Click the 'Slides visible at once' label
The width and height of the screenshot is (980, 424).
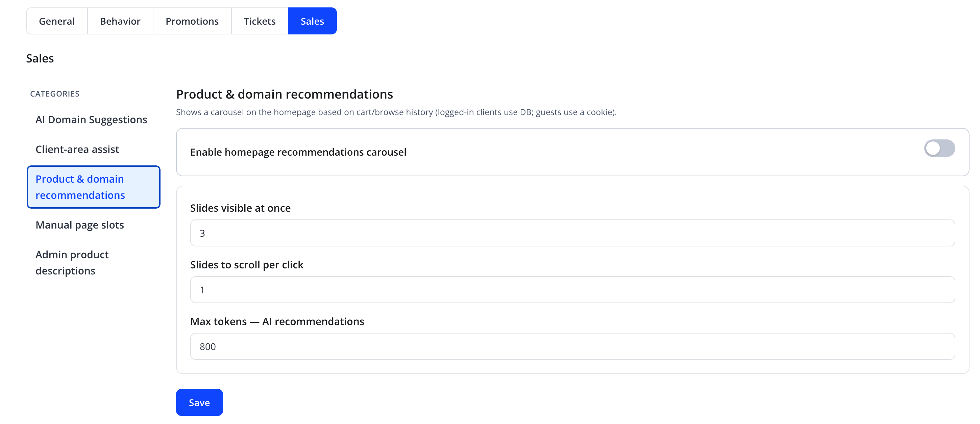pyautogui.click(x=240, y=208)
